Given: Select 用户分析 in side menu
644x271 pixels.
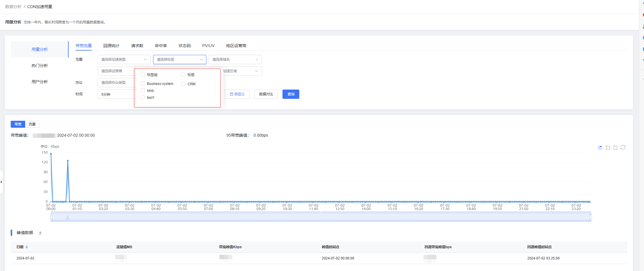Looking at the screenshot, I should coord(40,82).
